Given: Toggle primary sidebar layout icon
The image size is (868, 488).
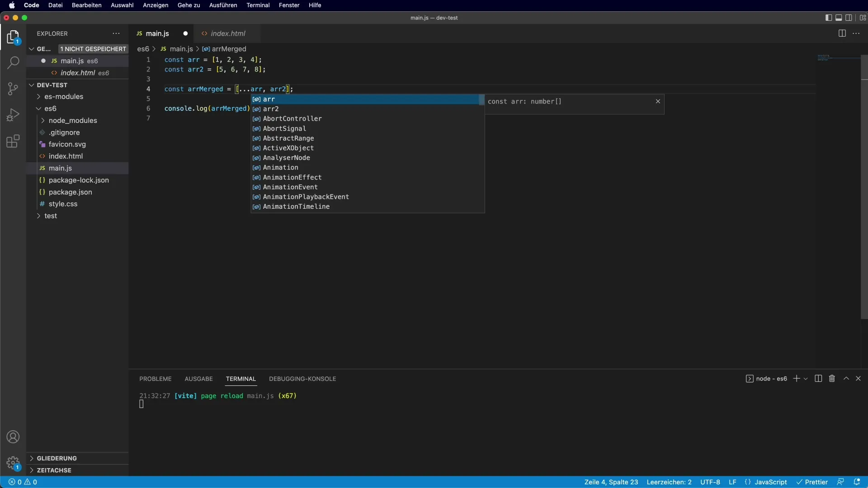Looking at the screenshot, I should [828, 18].
